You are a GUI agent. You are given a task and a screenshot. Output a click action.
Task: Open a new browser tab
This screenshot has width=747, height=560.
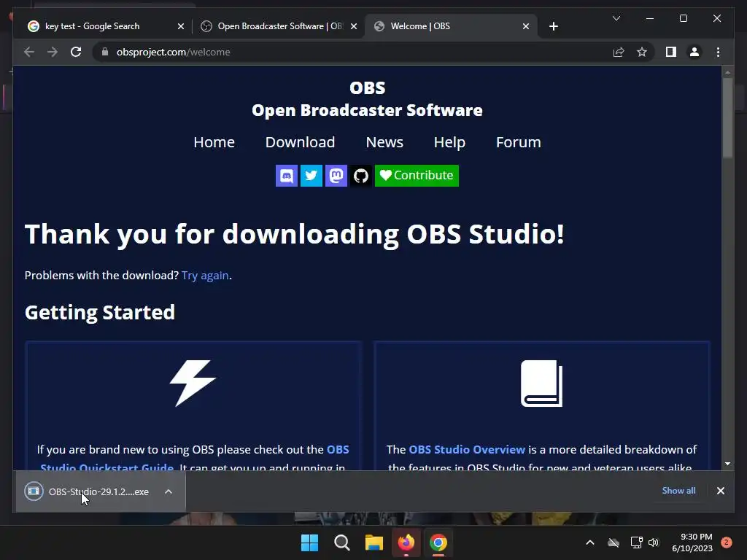(x=553, y=26)
